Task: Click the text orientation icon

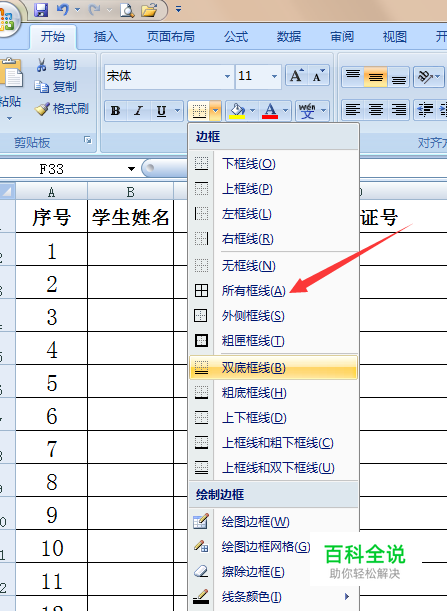Action: [425, 76]
